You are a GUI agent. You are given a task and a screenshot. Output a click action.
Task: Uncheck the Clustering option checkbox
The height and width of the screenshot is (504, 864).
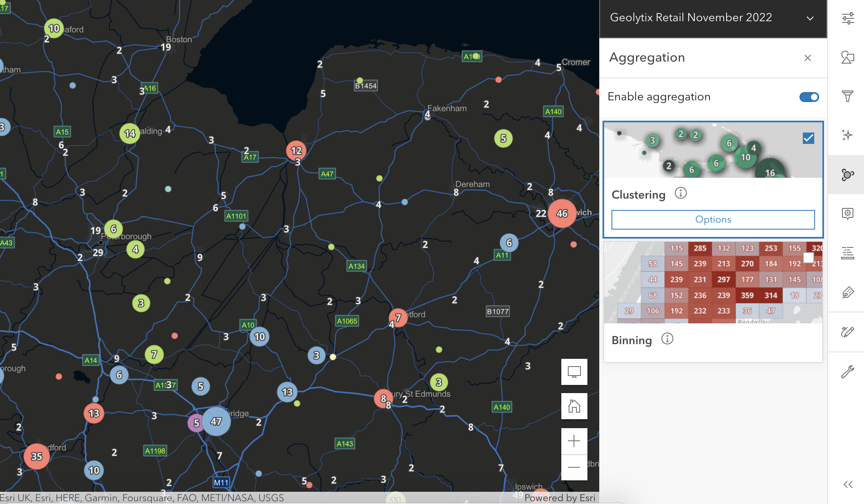point(808,138)
